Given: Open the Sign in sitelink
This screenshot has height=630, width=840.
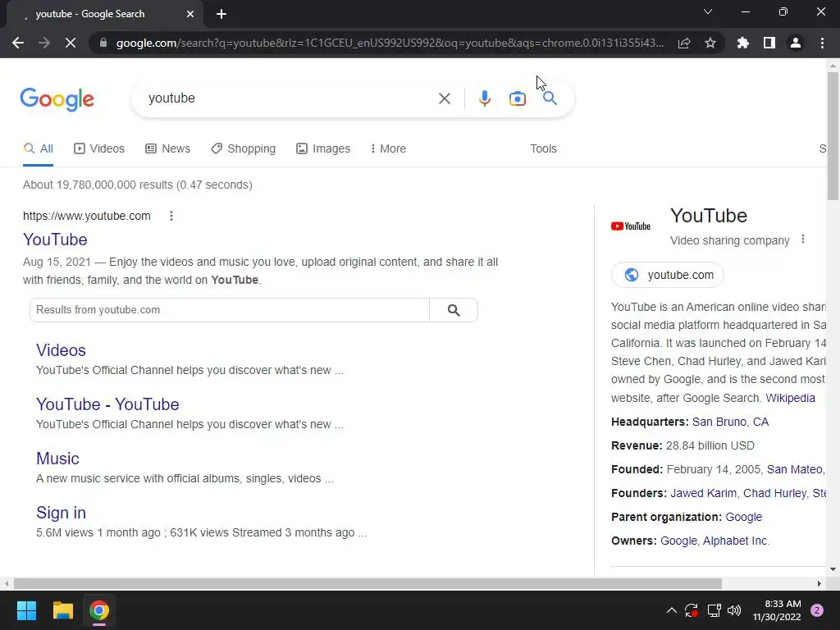Looking at the screenshot, I should (61, 513).
